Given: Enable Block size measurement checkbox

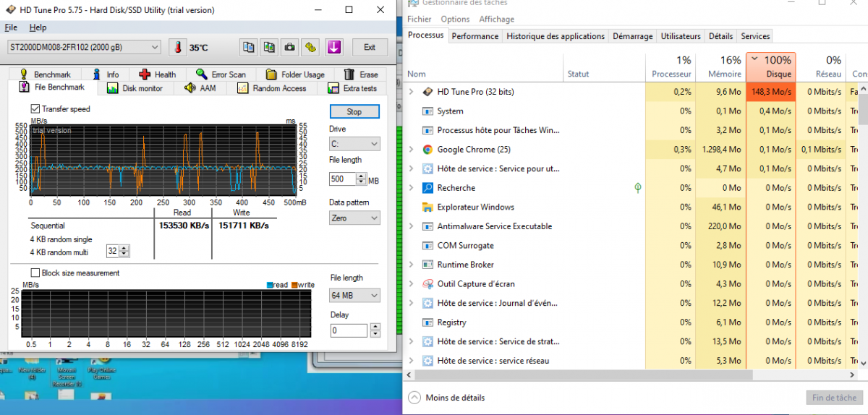Looking at the screenshot, I should (35, 273).
